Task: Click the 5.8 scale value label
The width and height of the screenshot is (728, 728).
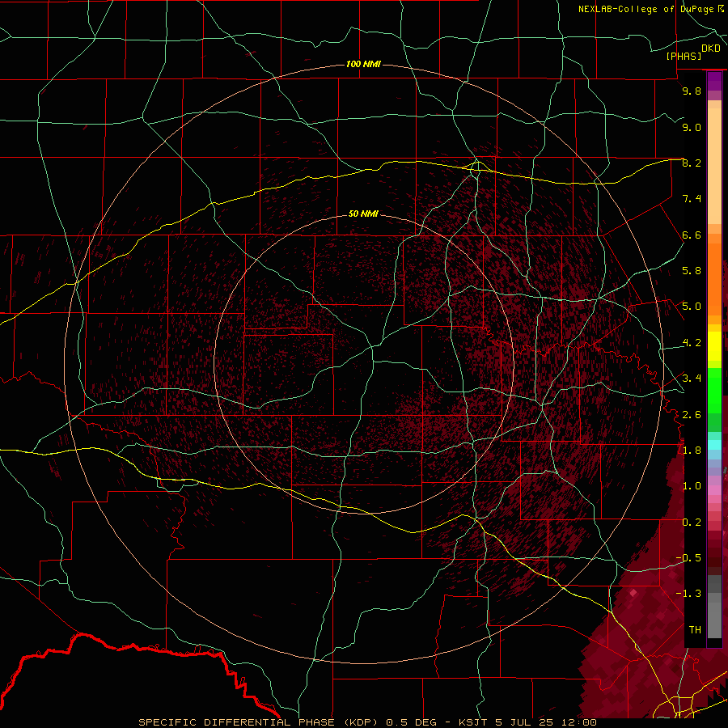Action: click(692, 271)
